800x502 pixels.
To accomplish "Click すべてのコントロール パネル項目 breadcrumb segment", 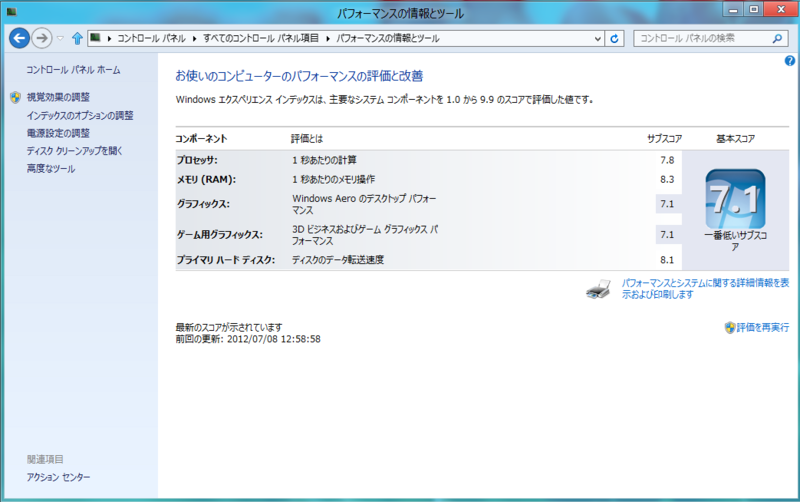I will [x=261, y=38].
